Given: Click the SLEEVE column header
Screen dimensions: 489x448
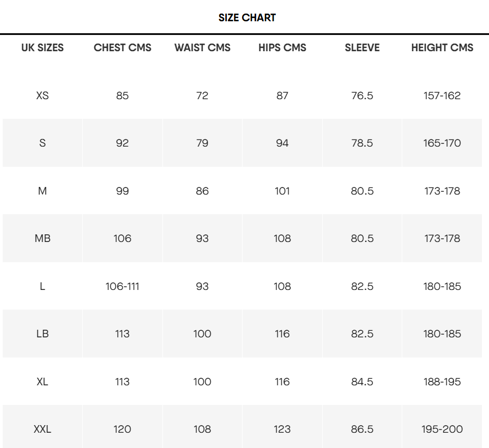Looking at the screenshot, I should pyautogui.click(x=362, y=48).
